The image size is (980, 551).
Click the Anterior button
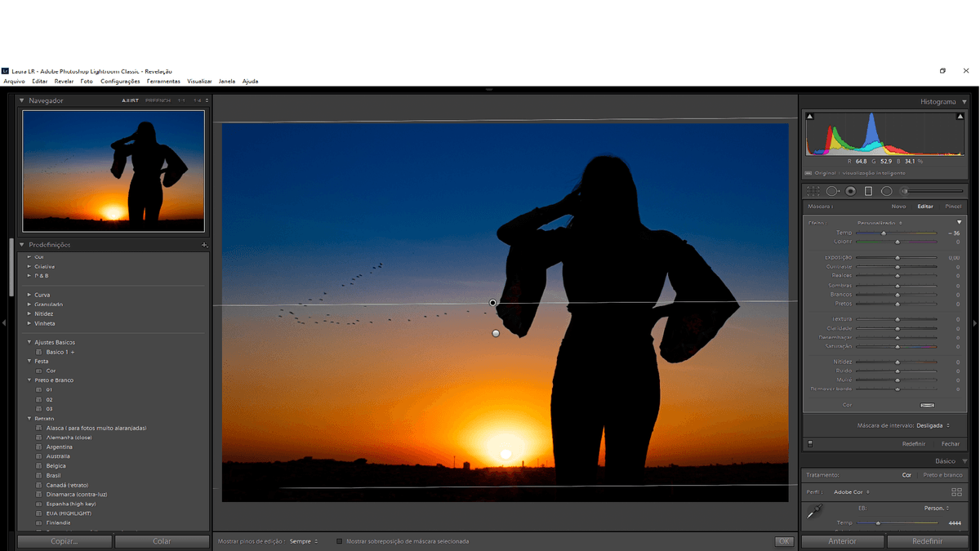(842, 541)
